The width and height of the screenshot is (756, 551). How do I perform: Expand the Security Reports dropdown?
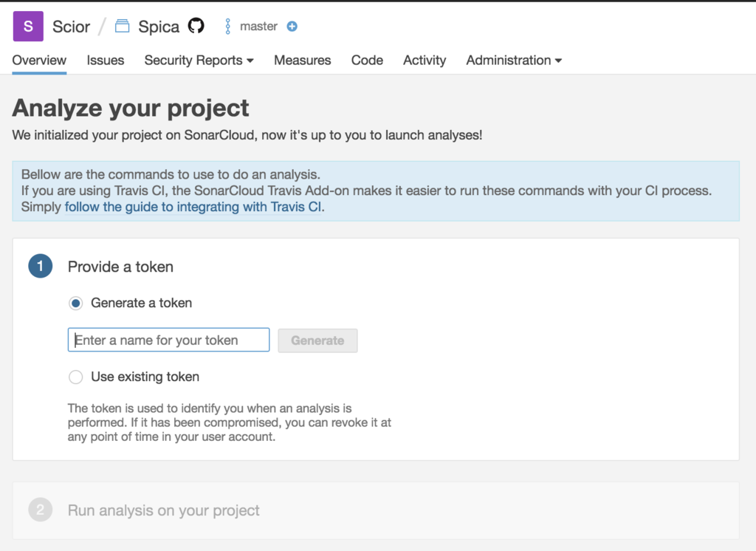[x=199, y=61]
